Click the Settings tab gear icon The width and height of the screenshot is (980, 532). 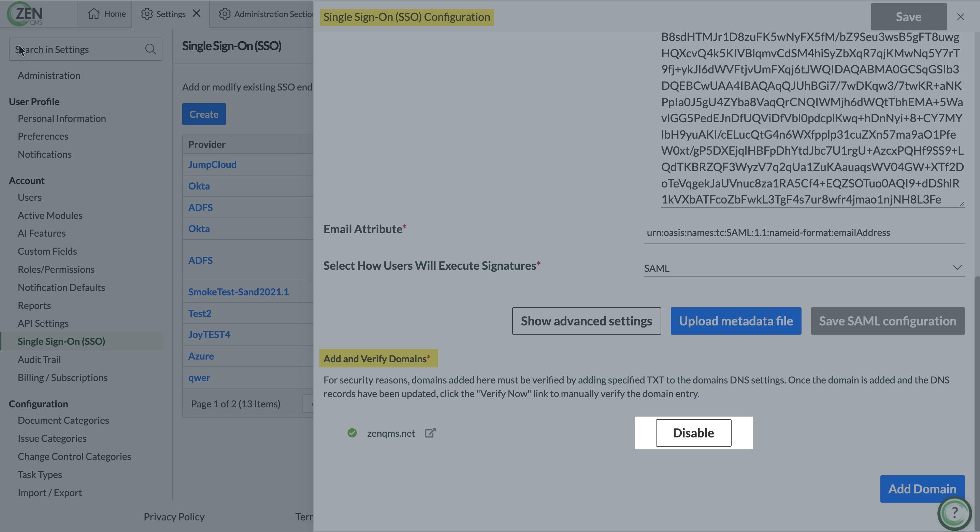(x=147, y=14)
